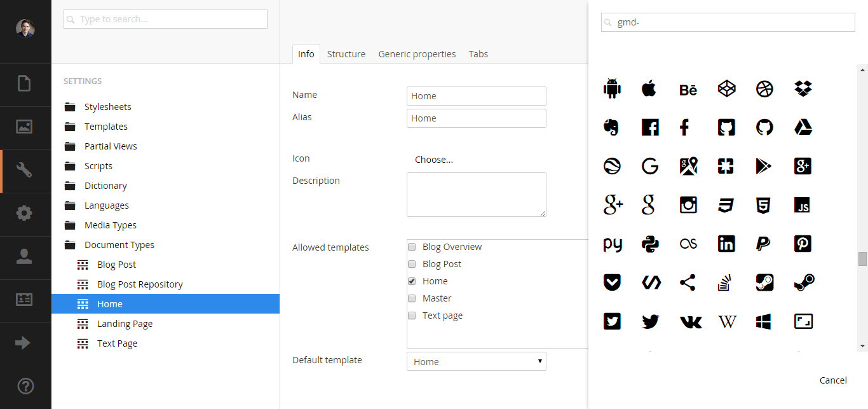Screen dimensions: 868x409
Task: Choose the VK icon
Action: [x=691, y=322]
